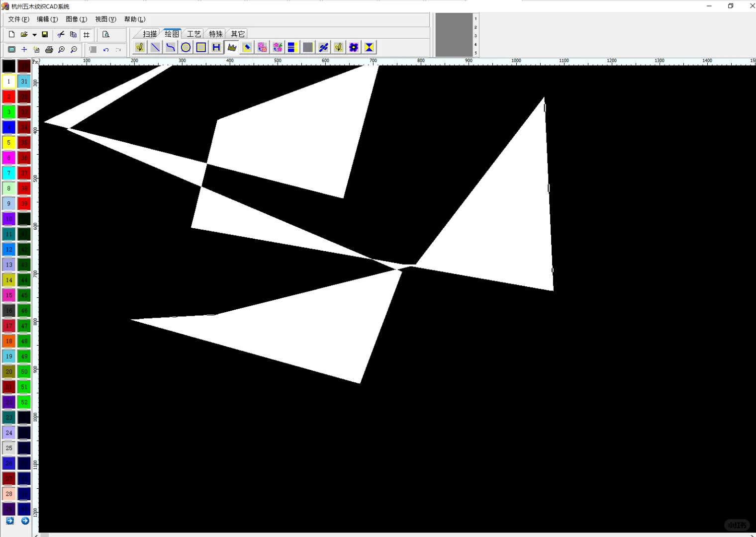756x537 pixels.
Task: Pick color swatch 49 (green)
Action: (24, 356)
